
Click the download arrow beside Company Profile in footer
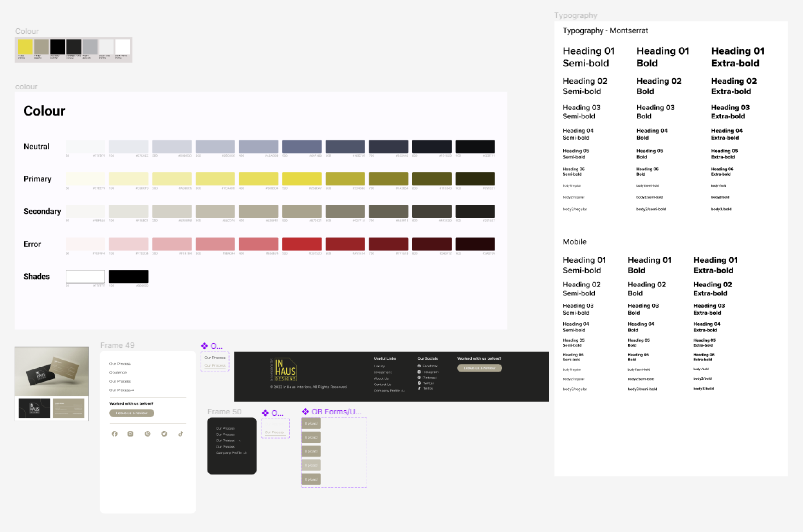tap(403, 391)
